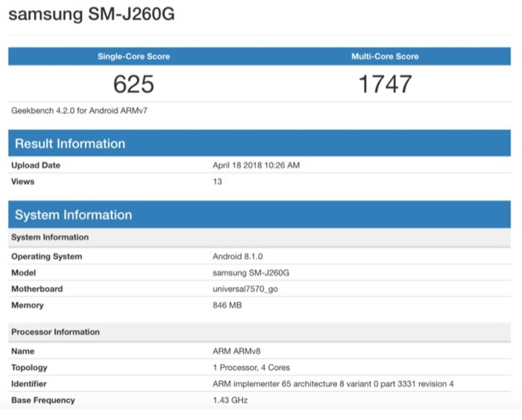This screenshot has width=522, height=420.
Task: Click the Result Information section header
Action: pyautogui.click(x=70, y=144)
